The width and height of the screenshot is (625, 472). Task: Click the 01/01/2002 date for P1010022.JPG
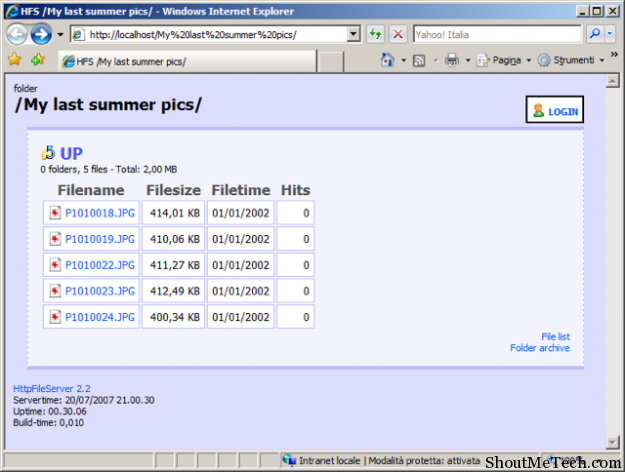(x=241, y=265)
